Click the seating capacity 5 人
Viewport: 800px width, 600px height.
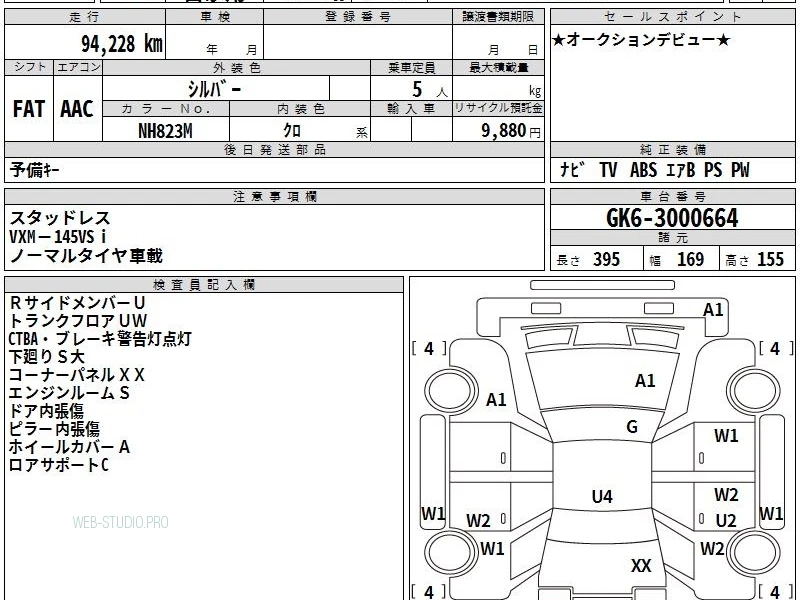point(429,90)
